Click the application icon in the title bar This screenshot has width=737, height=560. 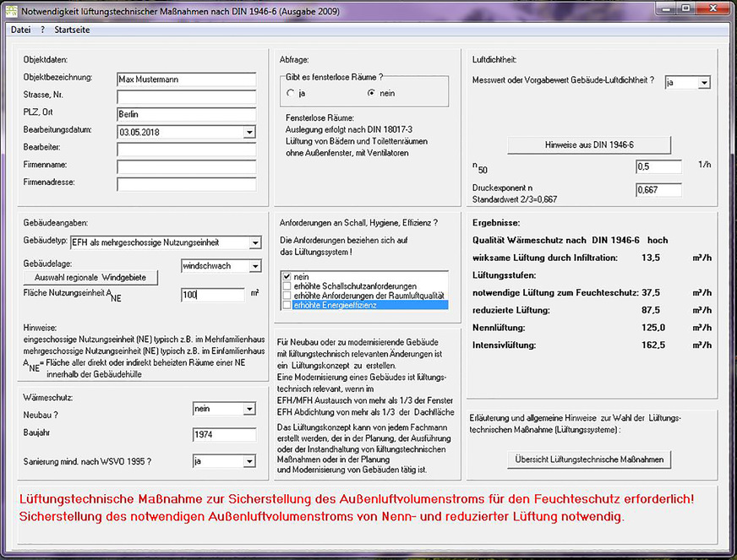click(x=12, y=11)
